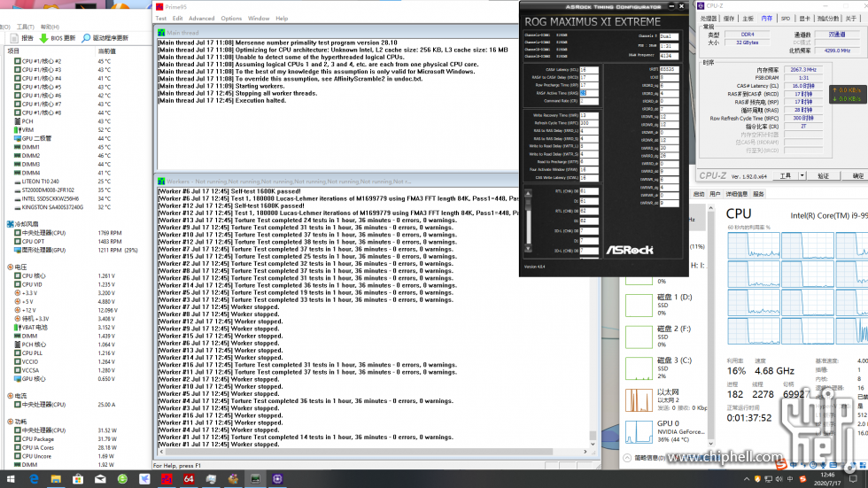Screen dimensions: 868x488
Task: Click the Prime95 title bar icon
Action: point(159,6)
